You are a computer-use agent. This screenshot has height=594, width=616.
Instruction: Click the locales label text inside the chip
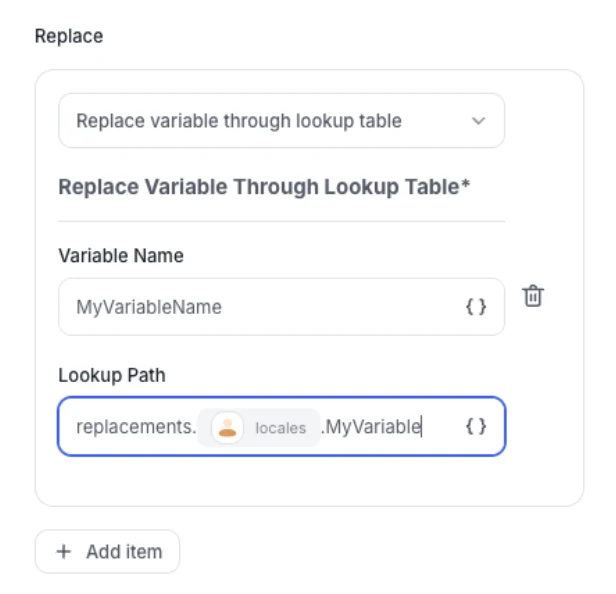pos(280,428)
